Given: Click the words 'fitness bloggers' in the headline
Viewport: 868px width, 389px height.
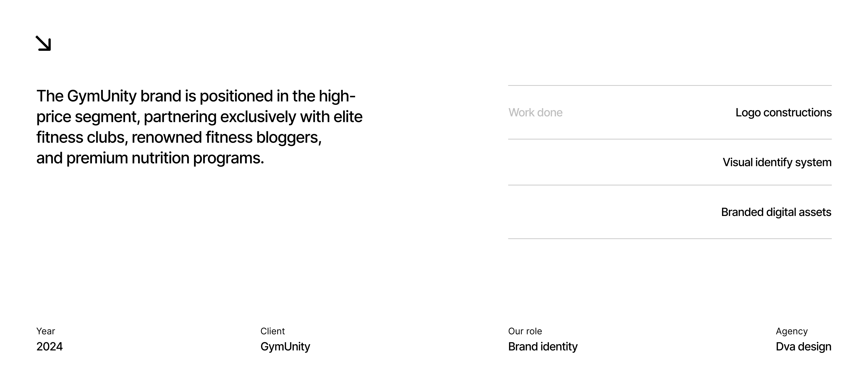Looking at the screenshot, I should (x=263, y=137).
